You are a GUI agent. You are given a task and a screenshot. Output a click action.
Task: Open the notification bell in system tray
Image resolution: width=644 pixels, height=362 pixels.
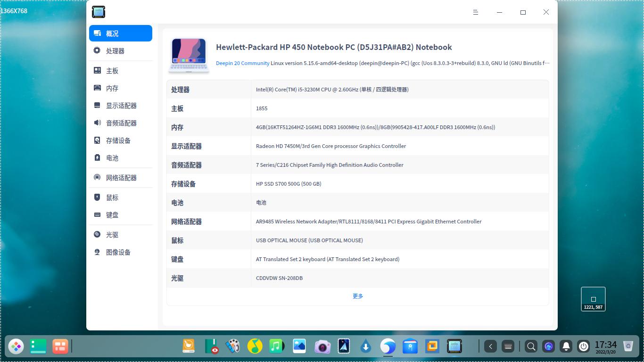tap(565, 346)
